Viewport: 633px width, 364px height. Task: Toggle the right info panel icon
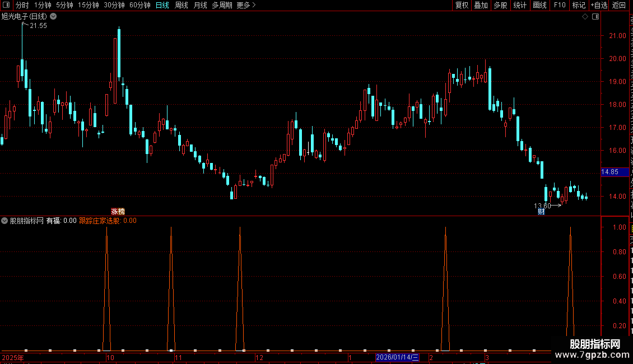pos(595,17)
